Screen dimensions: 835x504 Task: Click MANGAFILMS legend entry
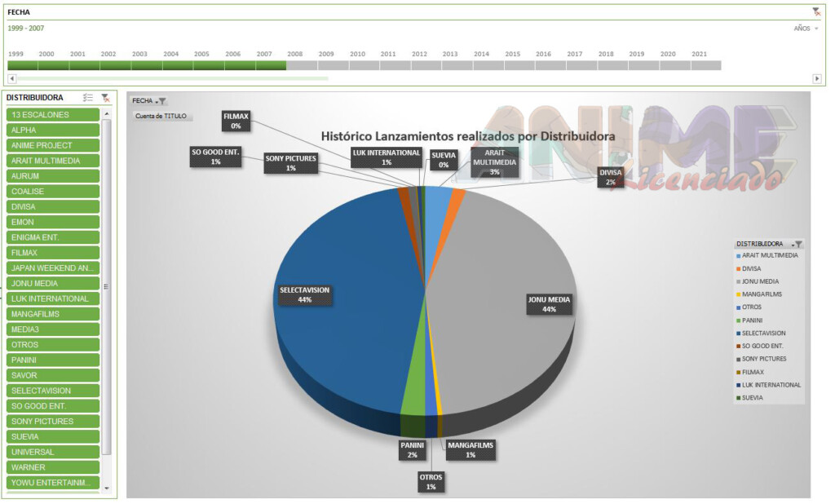(759, 294)
